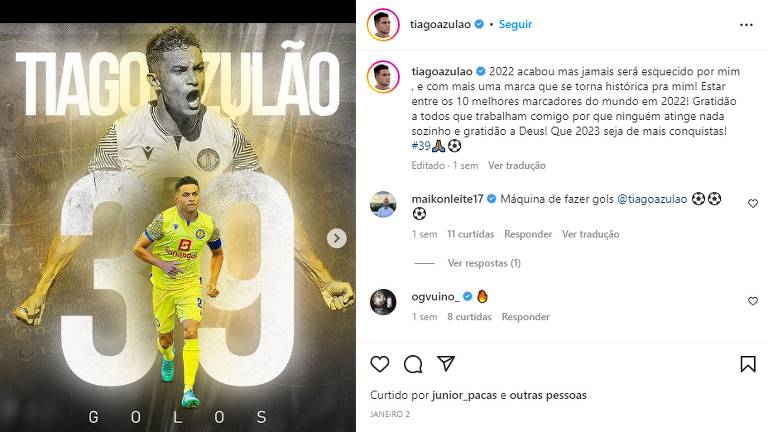The height and width of the screenshot is (432, 768).
Task: Translate maikonleite17's comment with Ver tradução
Action: pos(591,234)
